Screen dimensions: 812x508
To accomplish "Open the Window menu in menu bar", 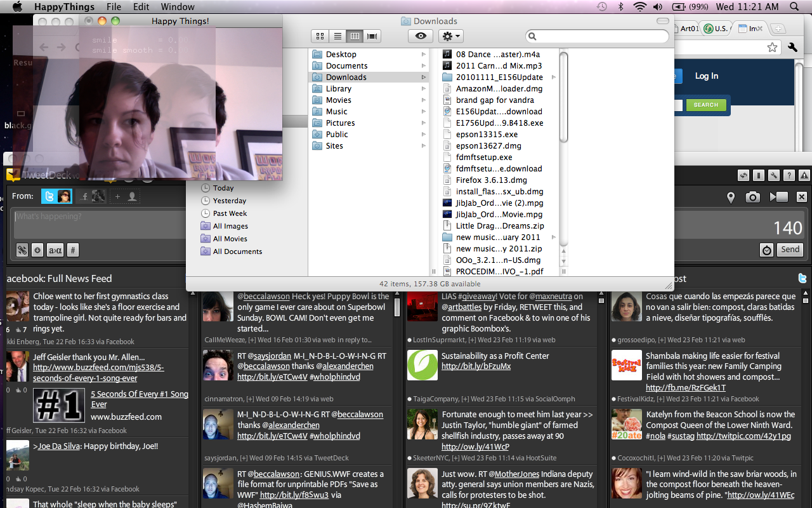I will (x=178, y=7).
